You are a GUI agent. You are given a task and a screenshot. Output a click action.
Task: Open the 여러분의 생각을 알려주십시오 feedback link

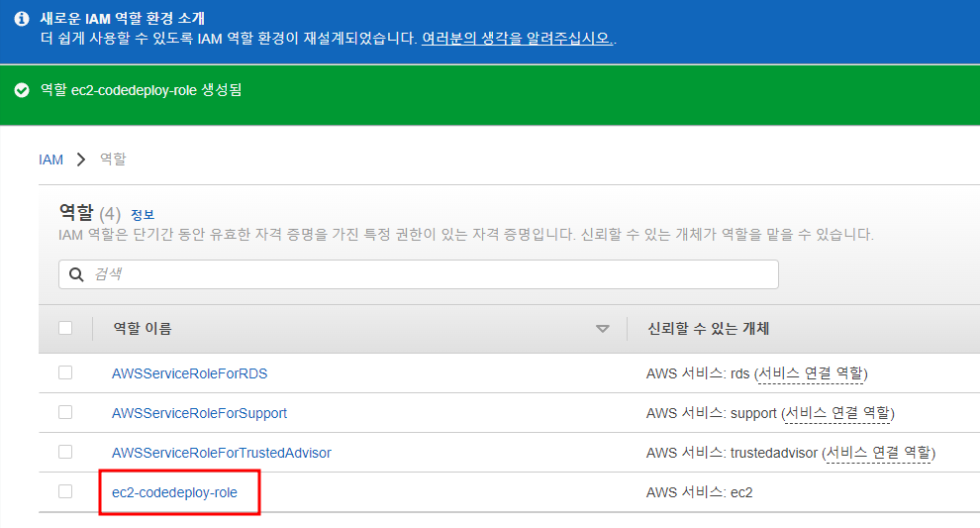pos(517,39)
